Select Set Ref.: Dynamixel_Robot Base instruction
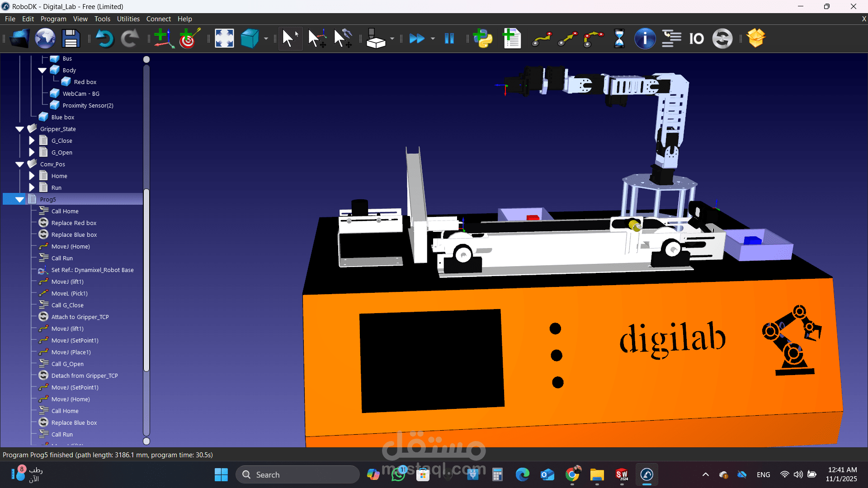Viewport: 868px width, 488px height. click(x=92, y=270)
